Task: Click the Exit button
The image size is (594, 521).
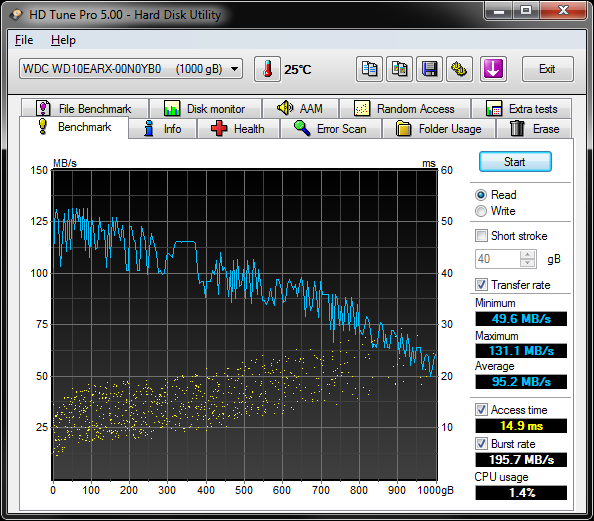Action: 547,69
